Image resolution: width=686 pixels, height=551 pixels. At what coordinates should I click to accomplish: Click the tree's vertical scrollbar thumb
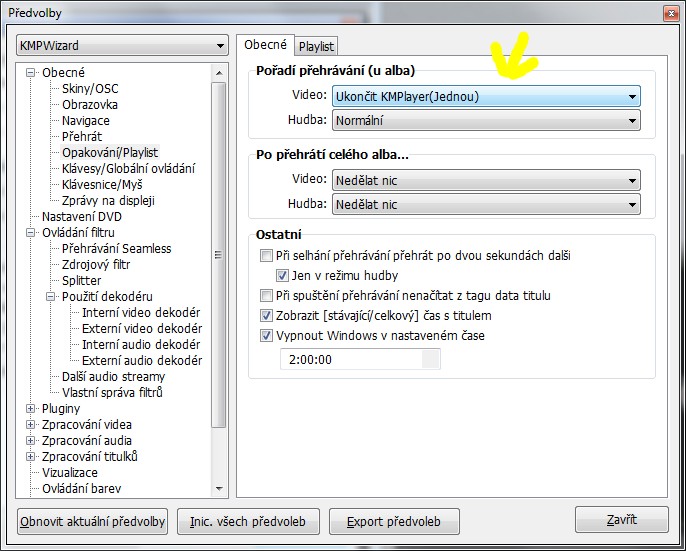tap(219, 255)
